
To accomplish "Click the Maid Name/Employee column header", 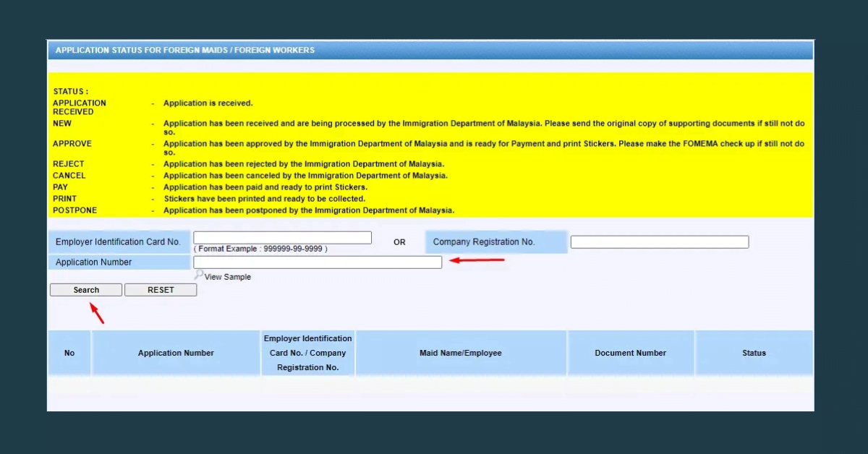I will (x=461, y=353).
